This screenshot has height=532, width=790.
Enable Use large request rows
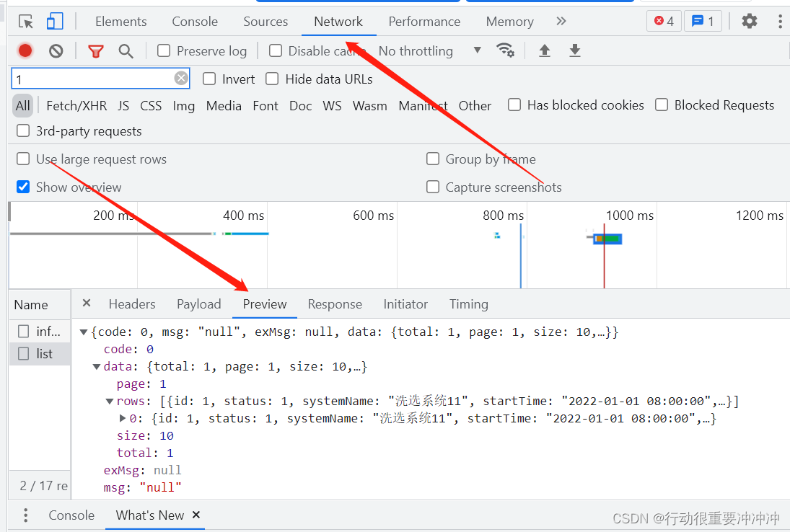pyautogui.click(x=23, y=159)
